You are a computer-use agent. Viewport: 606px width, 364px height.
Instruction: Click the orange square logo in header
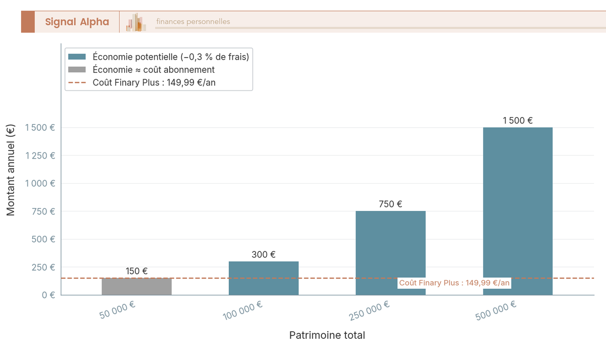(28, 22)
